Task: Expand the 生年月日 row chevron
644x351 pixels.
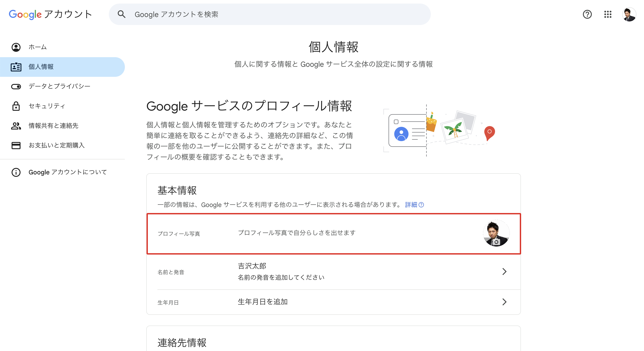Action: (x=504, y=302)
